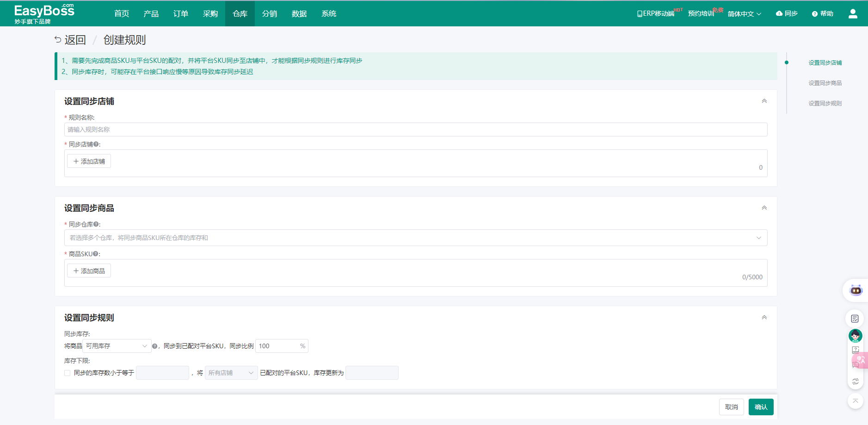Click the 取消 cancel button

(732, 407)
